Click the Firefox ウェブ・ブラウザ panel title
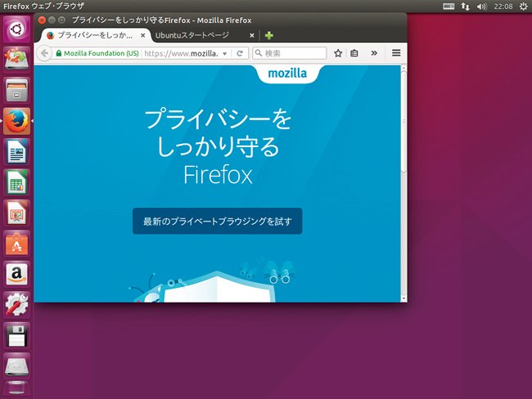 (43, 6)
